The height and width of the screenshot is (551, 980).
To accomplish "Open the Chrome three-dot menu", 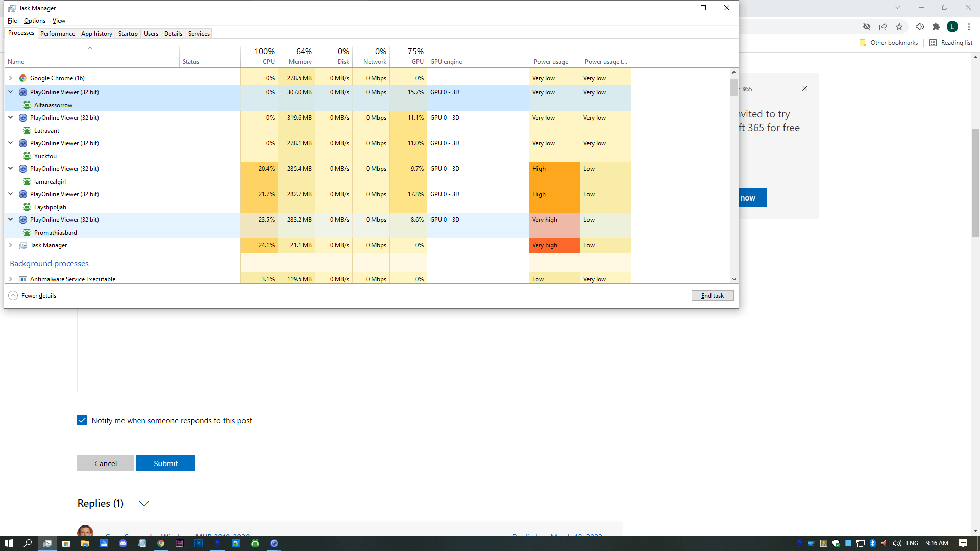I will pos(969,27).
